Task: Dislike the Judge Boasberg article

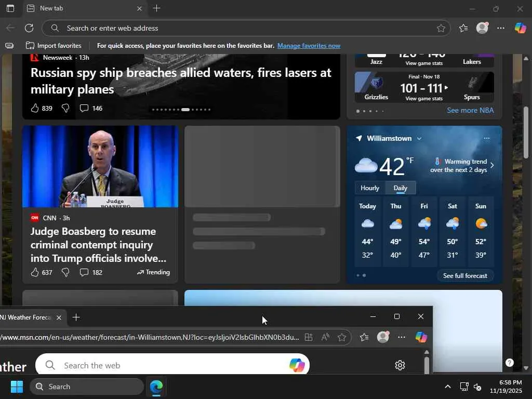Action: pyautogui.click(x=65, y=272)
